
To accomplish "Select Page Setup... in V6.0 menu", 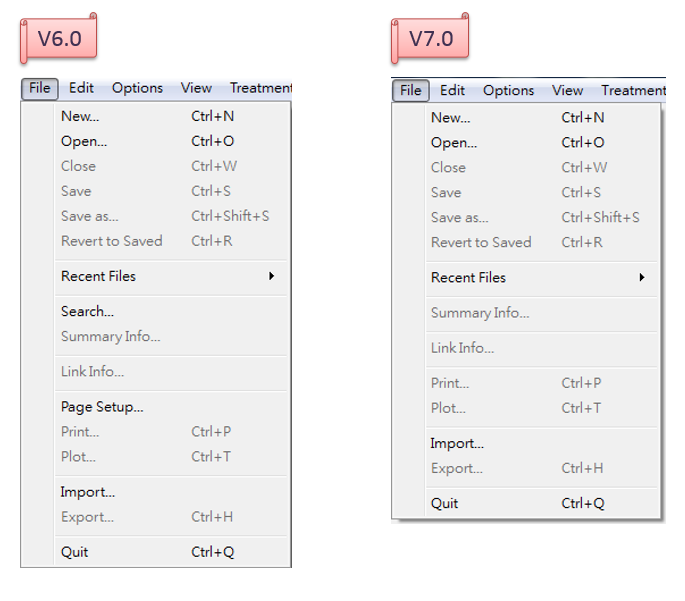I will tap(102, 407).
